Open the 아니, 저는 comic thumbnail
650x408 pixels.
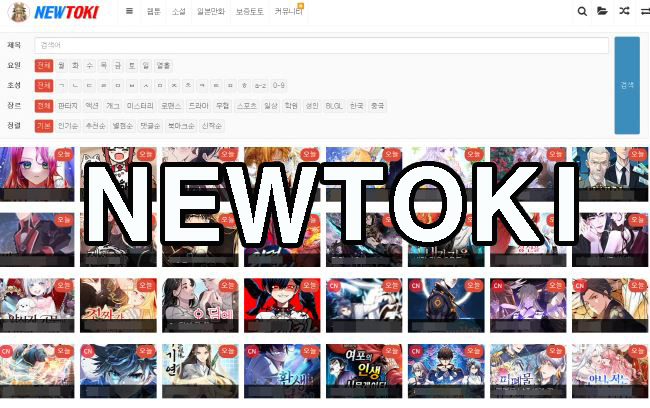tap(610, 371)
